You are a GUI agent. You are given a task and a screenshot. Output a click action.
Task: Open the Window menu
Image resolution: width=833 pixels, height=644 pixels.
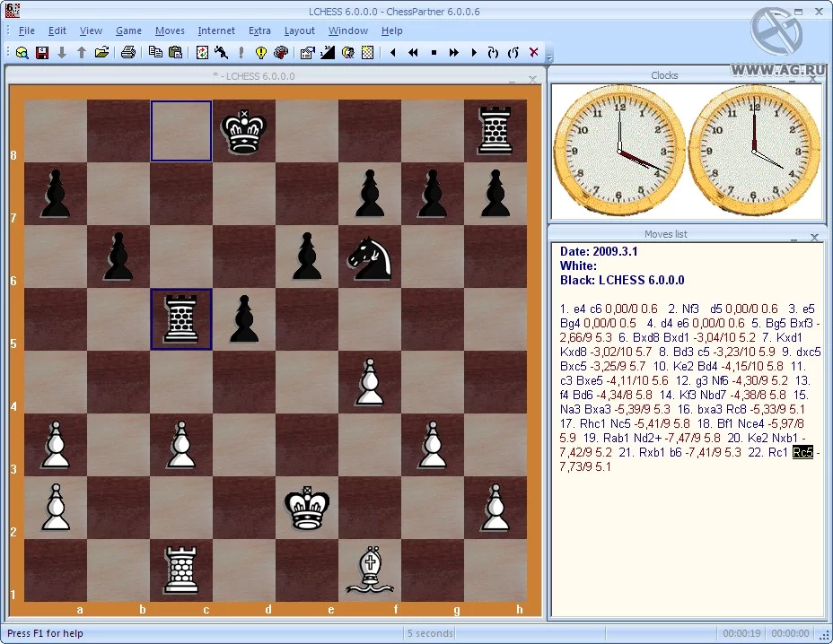[348, 30]
